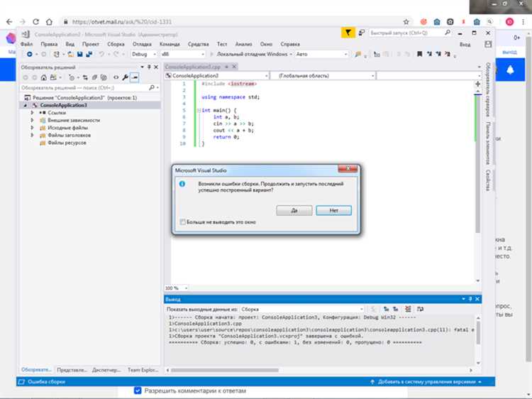Click the browser bookmark star icon
532x399 pixels.
(406, 22)
